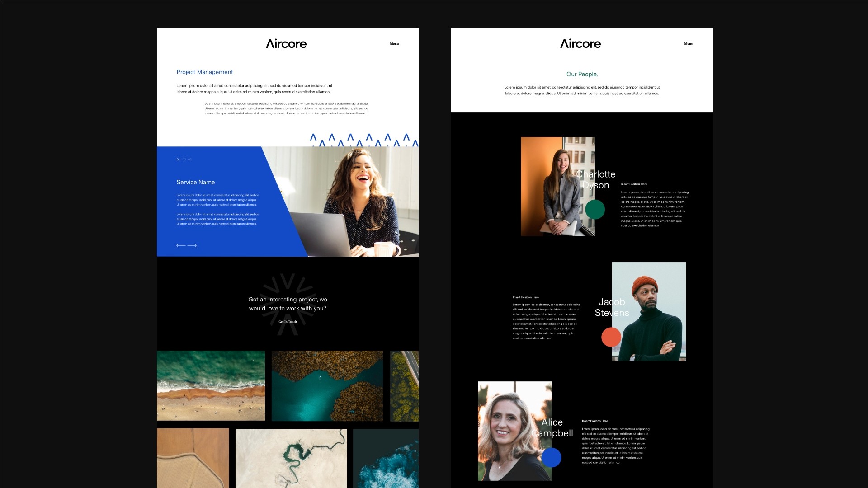Click the right arrow in service slider

(192, 245)
